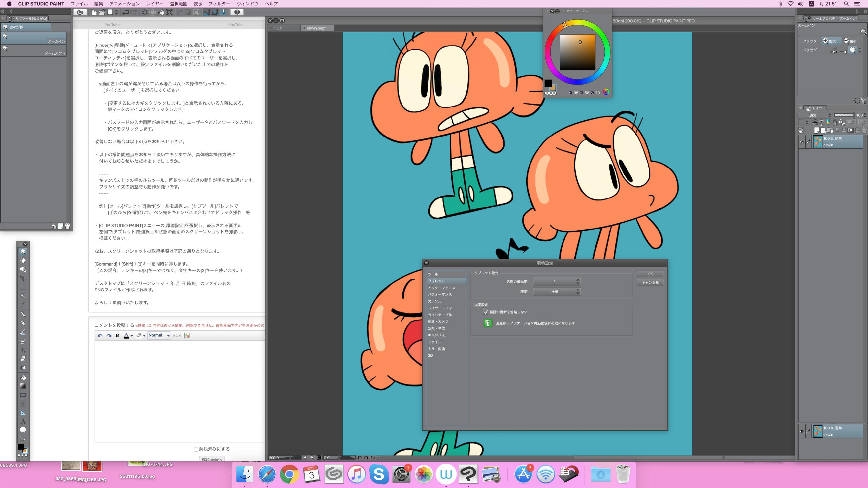The width and height of the screenshot is (868, 488).
Task: Click キャンセル in preferences dialog
Action: pos(650,282)
